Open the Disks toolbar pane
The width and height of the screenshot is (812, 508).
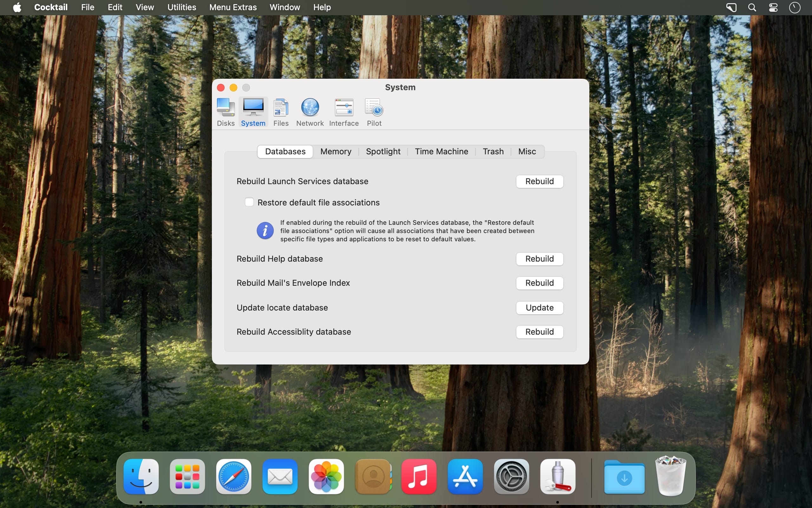226,112
